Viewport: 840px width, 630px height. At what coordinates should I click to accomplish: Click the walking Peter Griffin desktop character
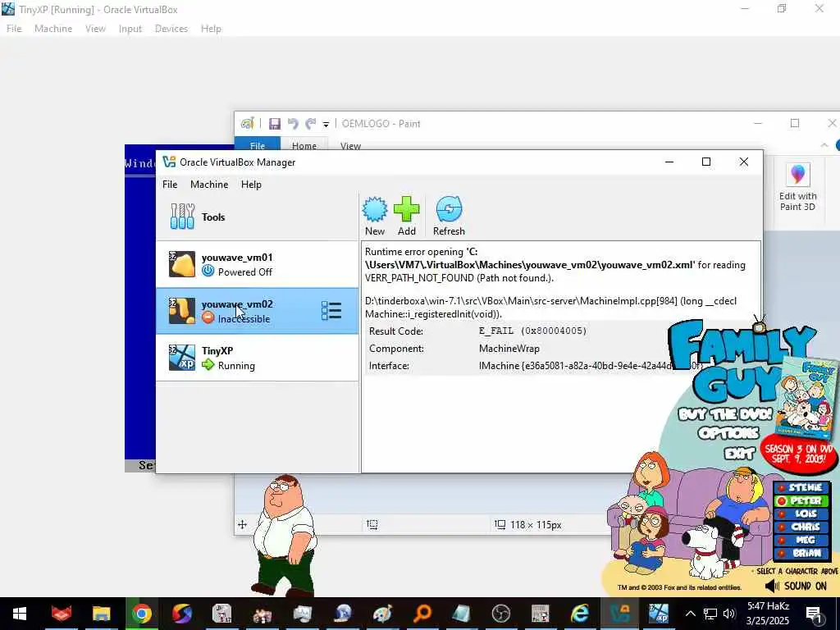click(x=283, y=535)
